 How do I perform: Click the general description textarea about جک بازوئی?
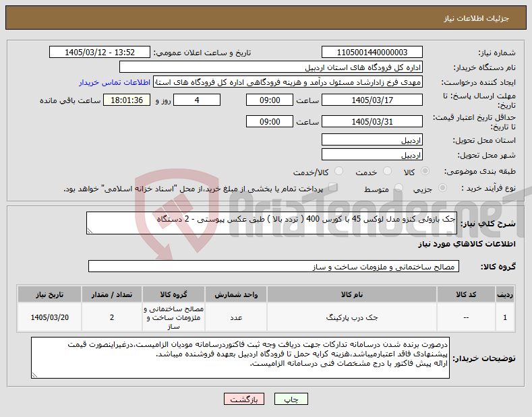pos(272,223)
